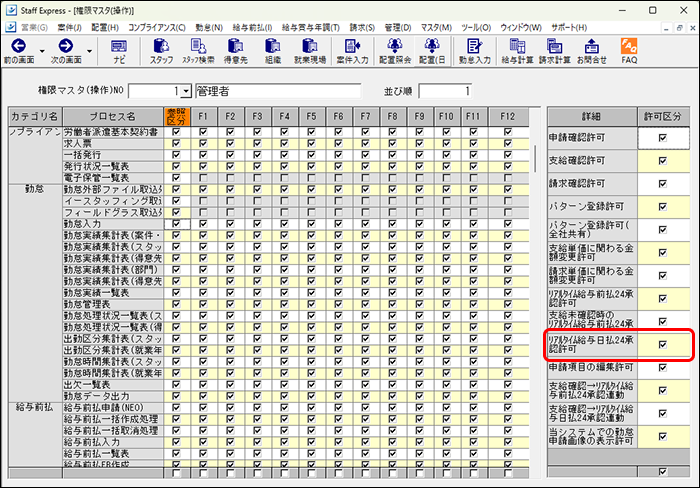
Task: Click the カテゴリ名 column header
Action: (x=35, y=117)
